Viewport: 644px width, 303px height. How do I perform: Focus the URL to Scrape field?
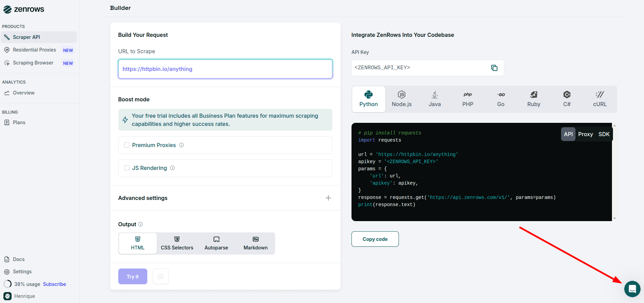[225, 69]
